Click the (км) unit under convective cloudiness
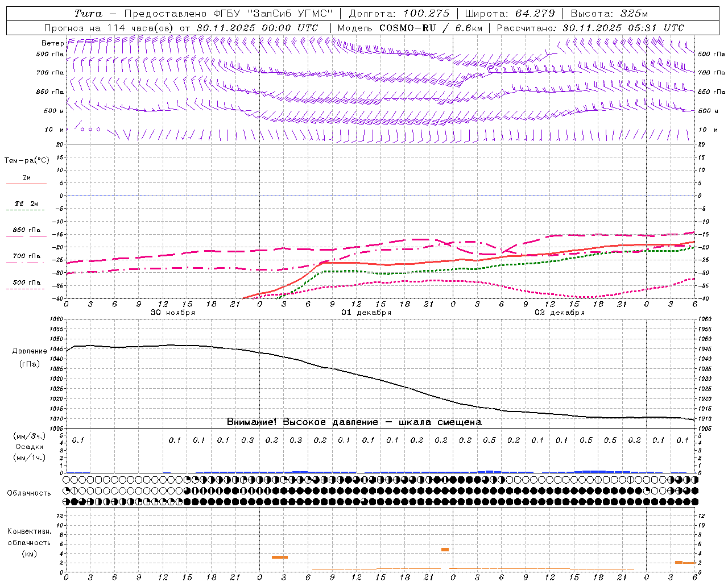728x582 pixels. (x=29, y=554)
